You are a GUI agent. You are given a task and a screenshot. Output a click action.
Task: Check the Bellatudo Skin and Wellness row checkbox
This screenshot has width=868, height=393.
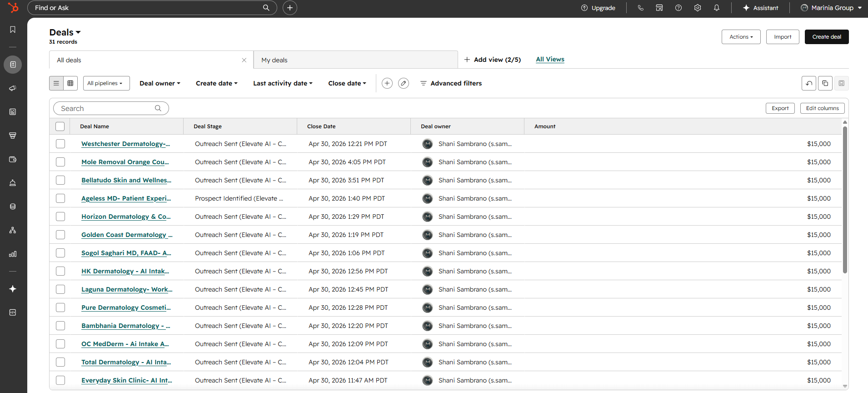(60, 180)
